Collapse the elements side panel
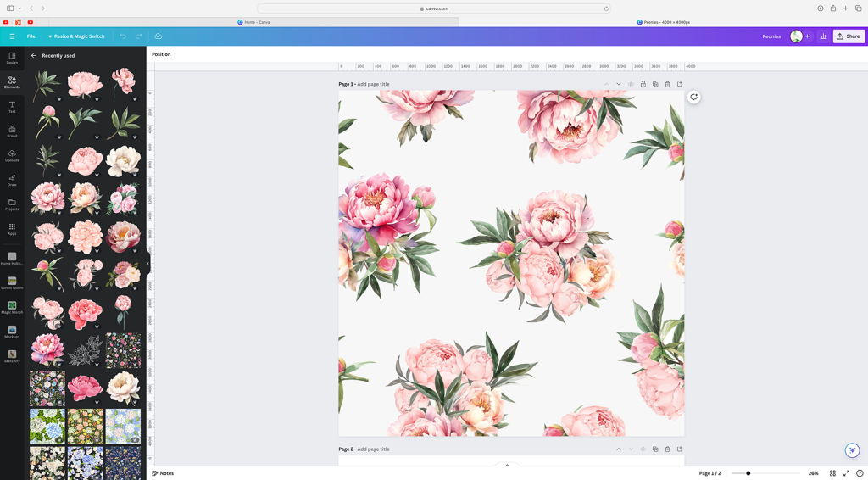The width and height of the screenshot is (868, 480). coord(147,264)
